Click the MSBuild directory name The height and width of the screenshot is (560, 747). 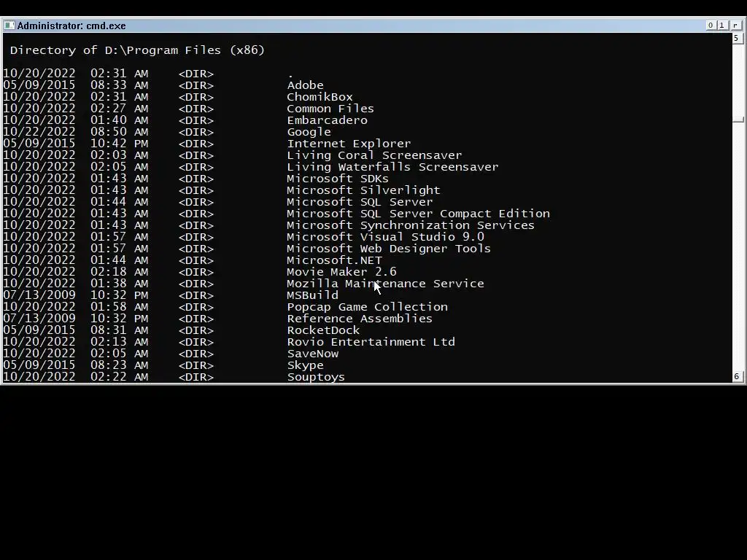coord(312,295)
